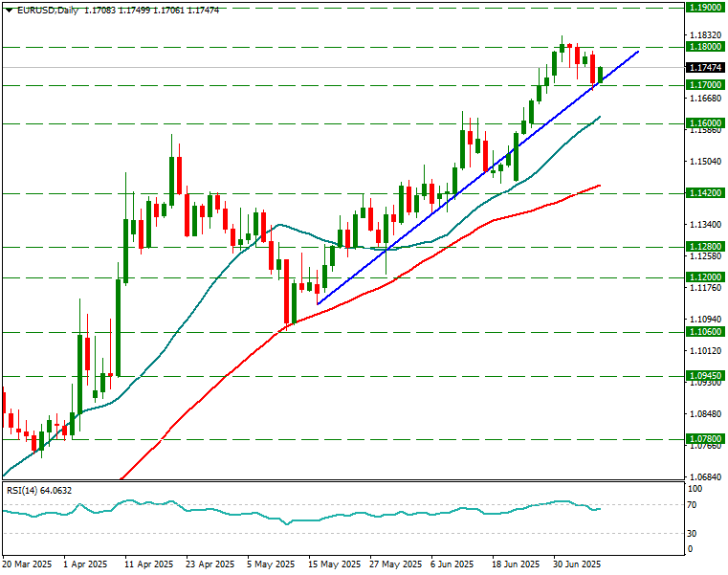The image size is (728, 575).
Task: Click the 1 Apr 2025 date label
Action: click(85, 564)
